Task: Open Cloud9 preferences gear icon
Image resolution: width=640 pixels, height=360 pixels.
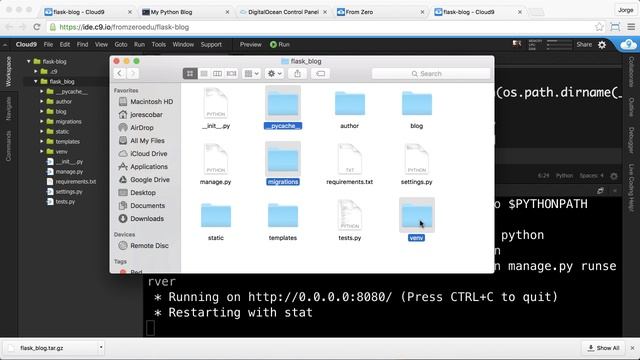Action: coord(602,45)
